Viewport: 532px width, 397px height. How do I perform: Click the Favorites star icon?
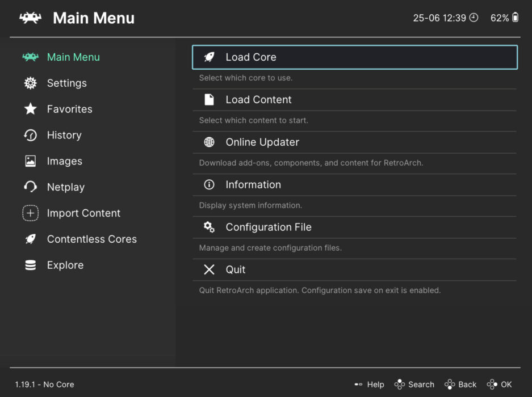[31, 109]
